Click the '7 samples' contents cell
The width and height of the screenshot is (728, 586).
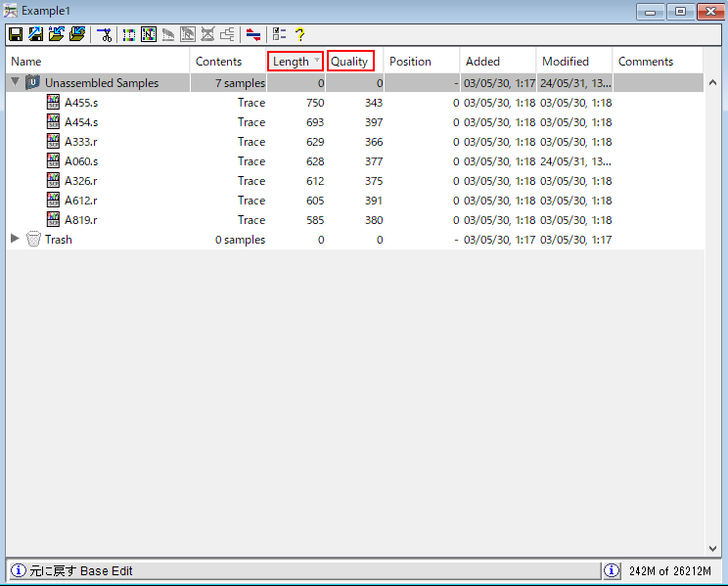[240, 83]
